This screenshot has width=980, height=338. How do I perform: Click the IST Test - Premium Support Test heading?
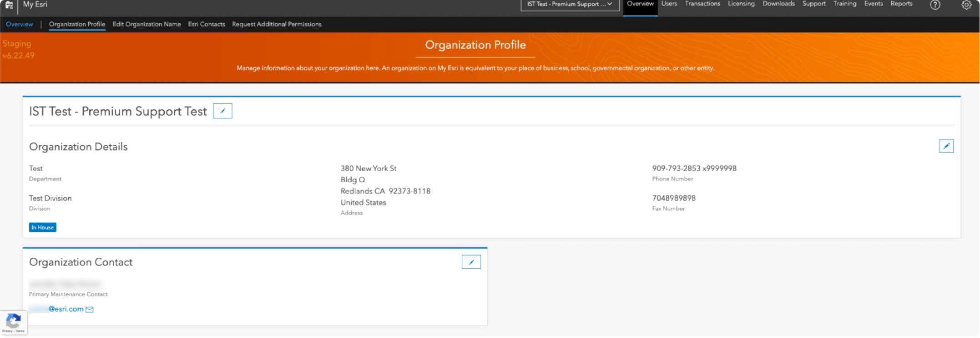tap(118, 112)
